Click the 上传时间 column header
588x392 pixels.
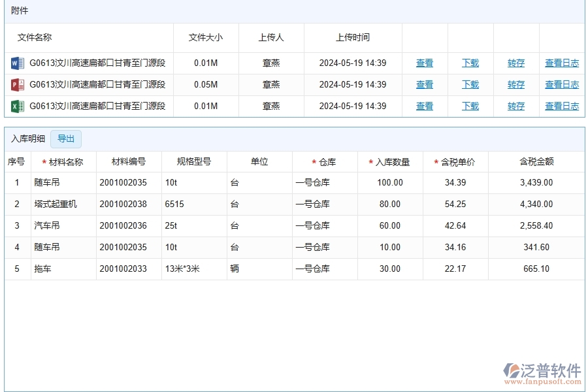pos(353,37)
